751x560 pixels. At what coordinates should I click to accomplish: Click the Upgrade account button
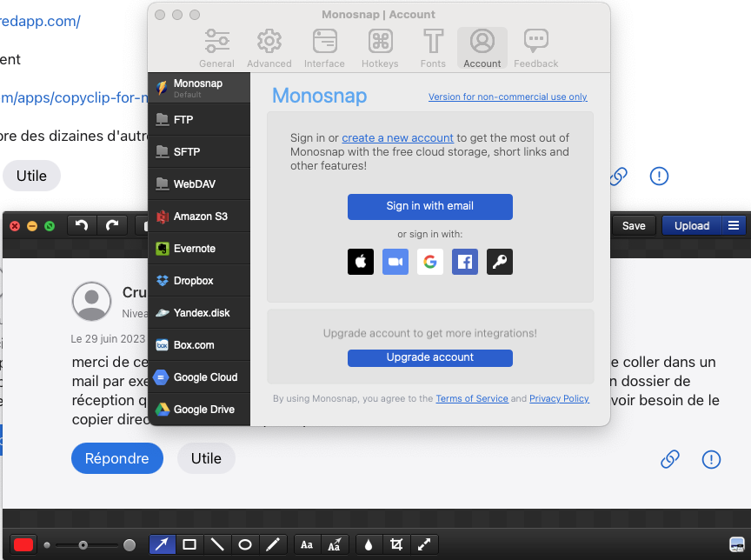tap(430, 358)
